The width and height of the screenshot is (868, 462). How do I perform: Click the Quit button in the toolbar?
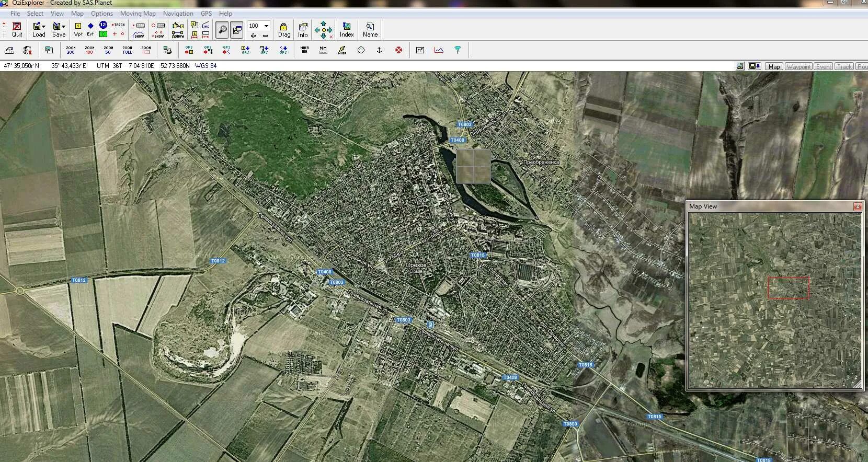(17, 30)
